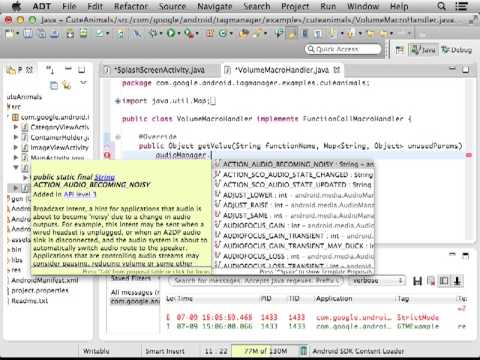480x360 pixels.
Task: Maximize the Package Explorer panel
Action: [x=81, y=70]
